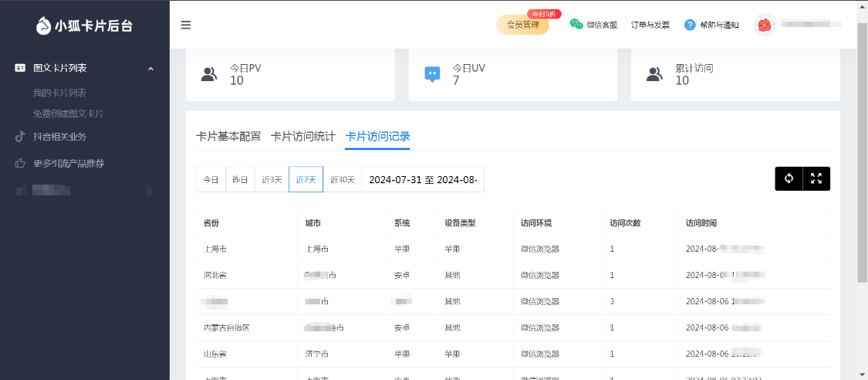The image size is (868, 380).
Task: Open 免费创建图文卡片 in sidebar
Action: (68, 114)
